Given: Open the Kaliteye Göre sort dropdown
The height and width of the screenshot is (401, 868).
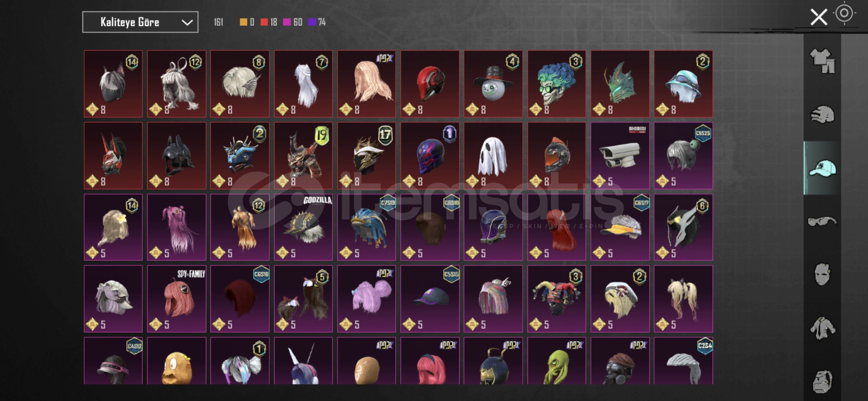Looking at the screenshot, I should coord(140,22).
